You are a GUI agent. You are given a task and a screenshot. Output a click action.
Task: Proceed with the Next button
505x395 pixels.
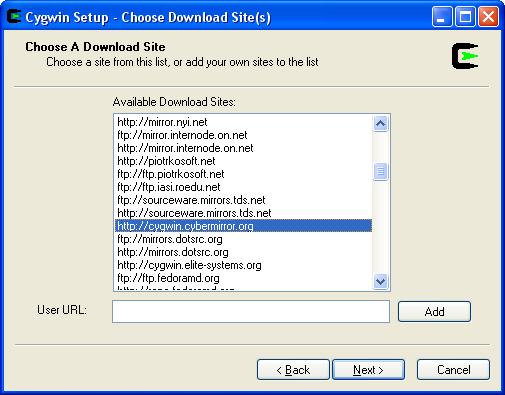pyautogui.click(x=368, y=370)
